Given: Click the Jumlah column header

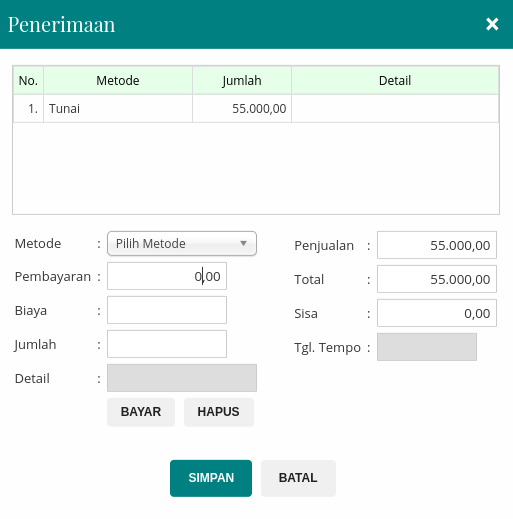Looking at the screenshot, I should (242, 81).
